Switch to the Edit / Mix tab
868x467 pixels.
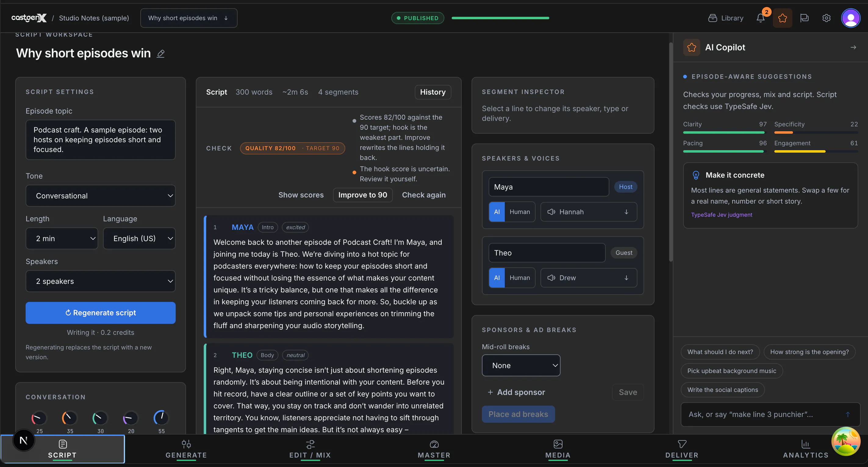pos(310,449)
